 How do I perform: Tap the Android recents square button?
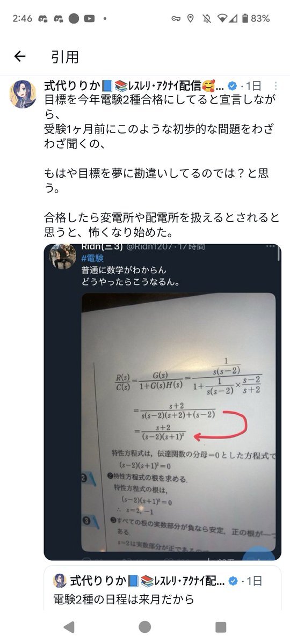(221, 627)
